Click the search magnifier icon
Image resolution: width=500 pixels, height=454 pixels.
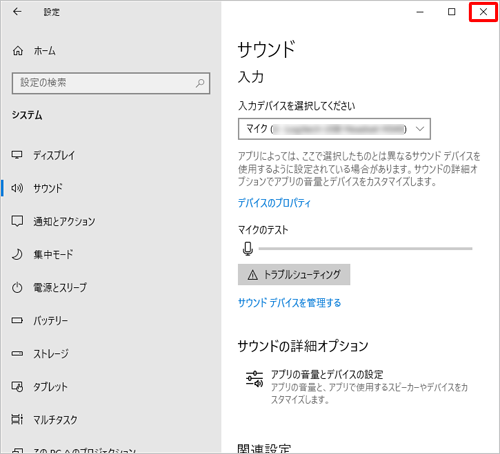(x=200, y=83)
